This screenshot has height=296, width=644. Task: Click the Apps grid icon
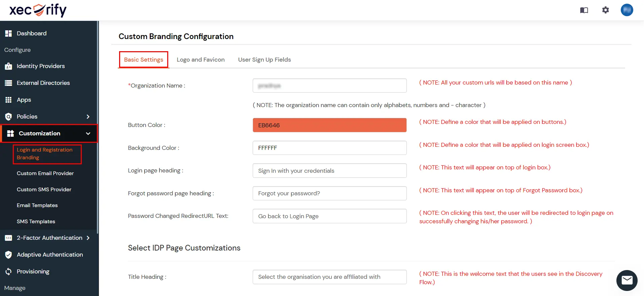pyautogui.click(x=8, y=100)
